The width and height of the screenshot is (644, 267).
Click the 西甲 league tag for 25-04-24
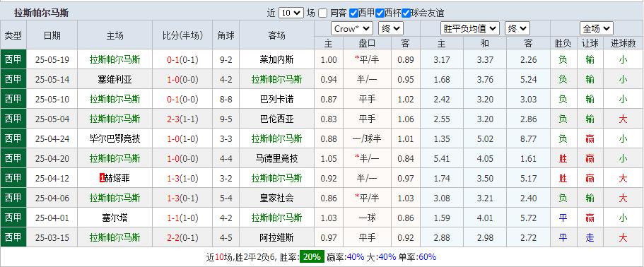point(13,138)
